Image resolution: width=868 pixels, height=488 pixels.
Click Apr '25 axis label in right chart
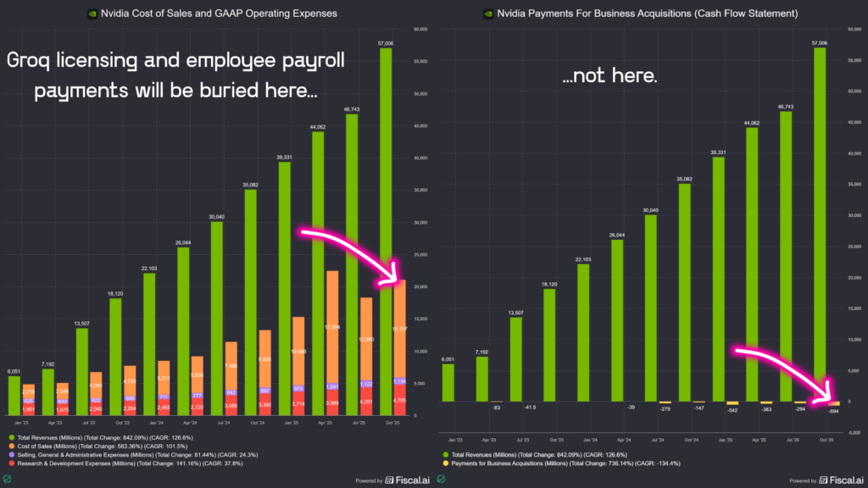coord(759,440)
